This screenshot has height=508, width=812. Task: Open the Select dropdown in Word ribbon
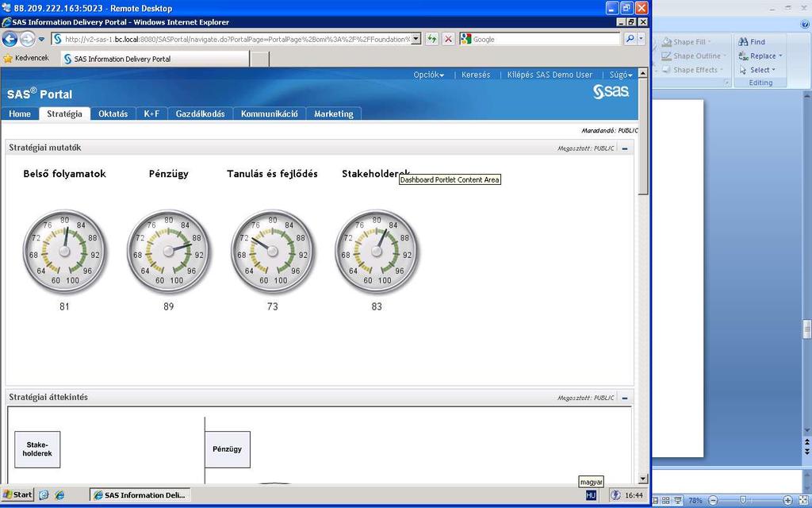click(x=757, y=70)
